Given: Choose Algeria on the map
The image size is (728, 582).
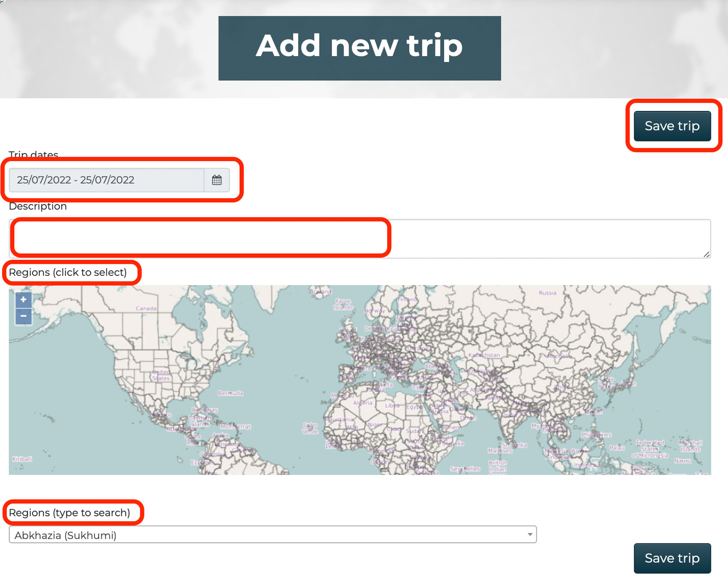Looking at the screenshot, I should tap(363, 403).
